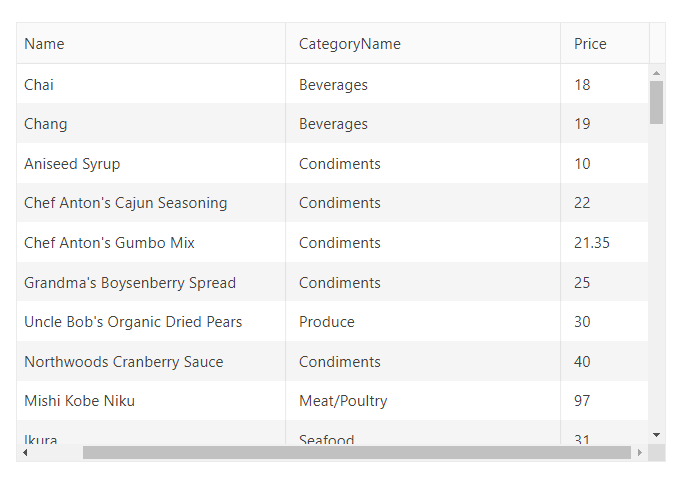Viewport: 690px width, 483px height.
Task: Sort by the Price column header
Action: [590, 44]
